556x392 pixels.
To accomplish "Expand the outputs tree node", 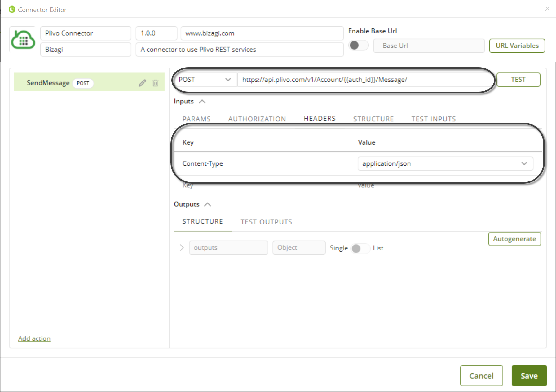I will pyautogui.click(x=182, y=248).
